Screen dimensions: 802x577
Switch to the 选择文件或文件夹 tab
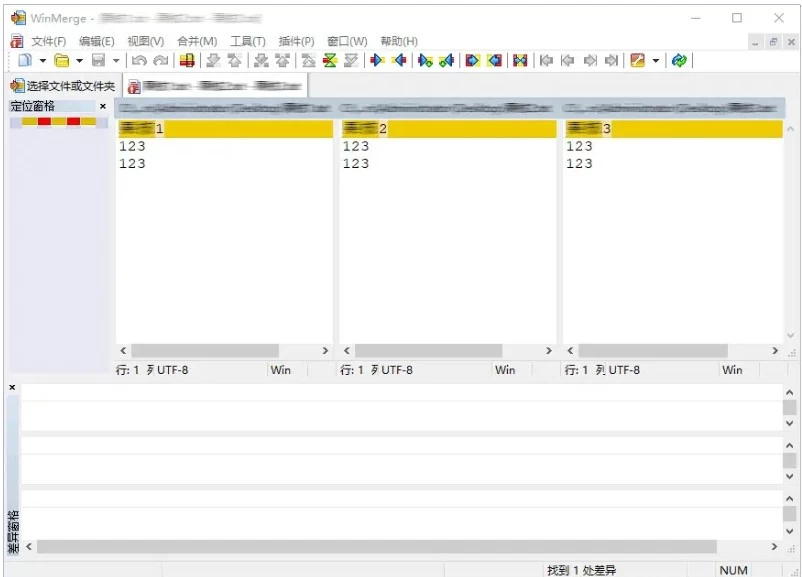coord(64,85)
